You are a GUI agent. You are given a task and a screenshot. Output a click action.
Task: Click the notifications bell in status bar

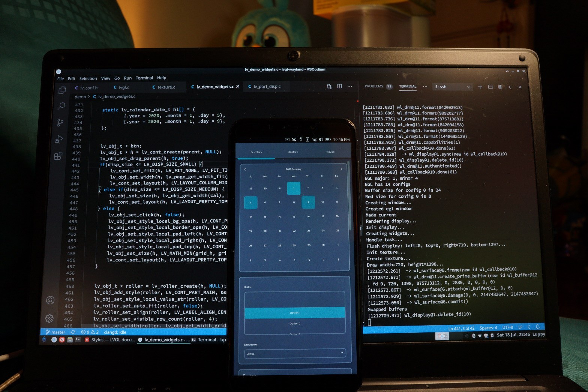pyautogui.click(x=538, y=327)
